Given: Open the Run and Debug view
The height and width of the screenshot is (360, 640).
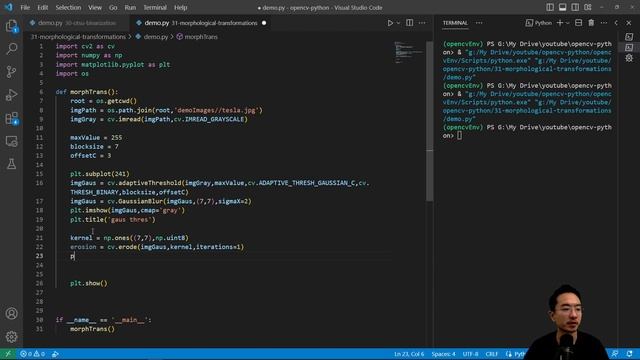Looking at the screenshot, I should pos(11,95).
